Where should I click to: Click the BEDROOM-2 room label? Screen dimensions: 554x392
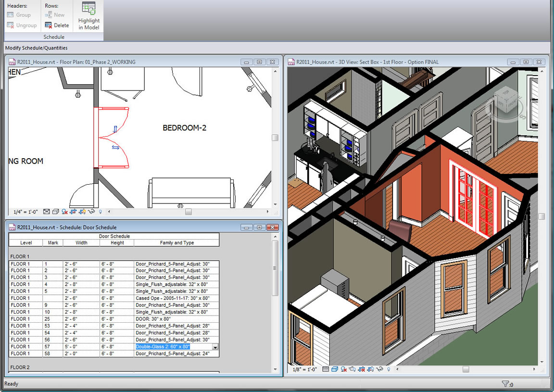185,128
